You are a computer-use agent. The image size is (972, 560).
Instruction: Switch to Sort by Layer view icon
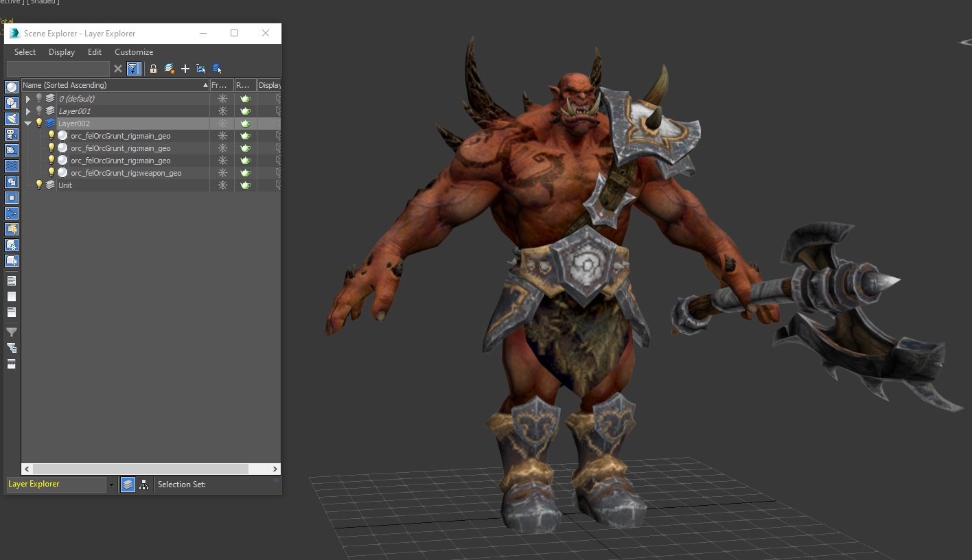coord(128,485)
